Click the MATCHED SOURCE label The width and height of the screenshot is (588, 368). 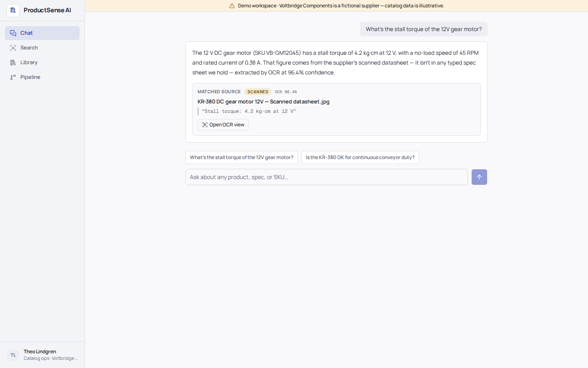pyautogui.click(x=219, y=92)
